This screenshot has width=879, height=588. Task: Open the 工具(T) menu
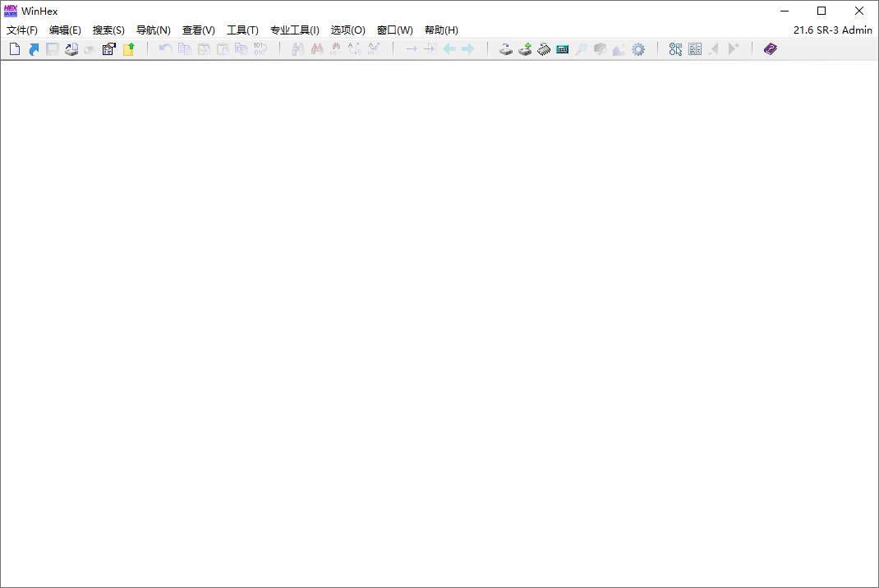(x=242, y=30)
